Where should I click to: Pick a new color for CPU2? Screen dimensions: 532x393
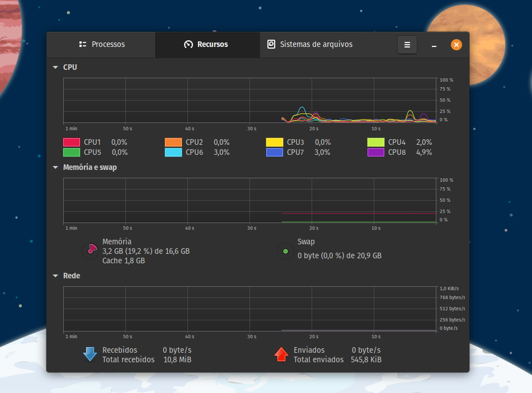173,143
